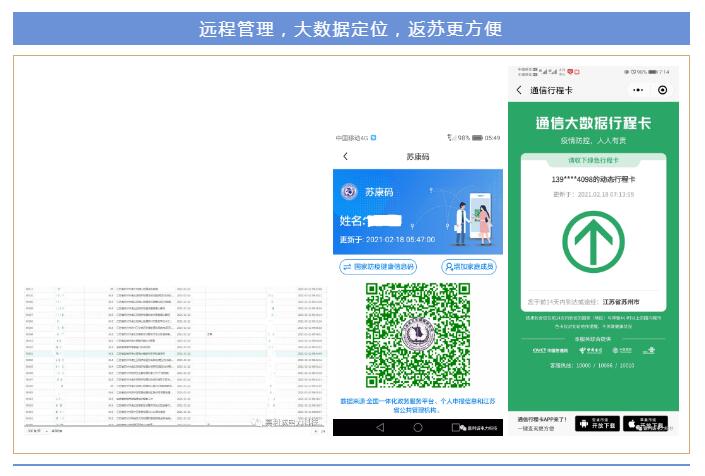Tap the Android home circle in the navigation bar

click(x=418, y=427)
